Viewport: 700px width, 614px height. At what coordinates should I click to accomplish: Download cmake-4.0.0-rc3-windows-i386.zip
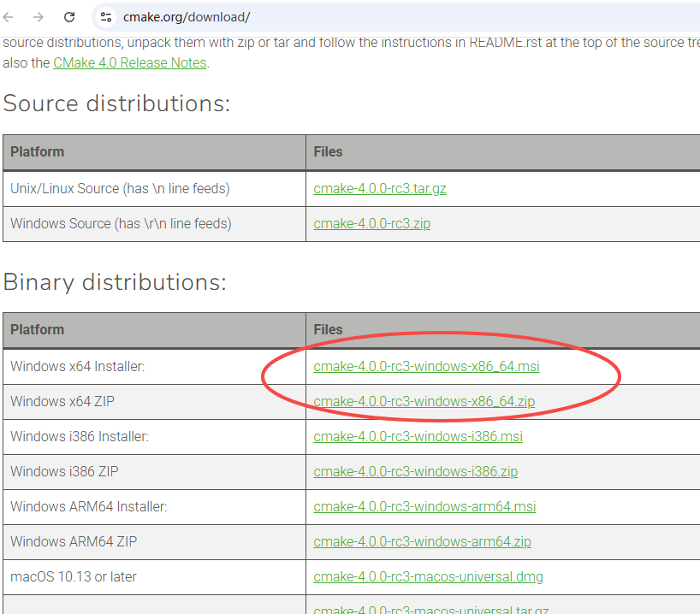[x=415, y=472]
